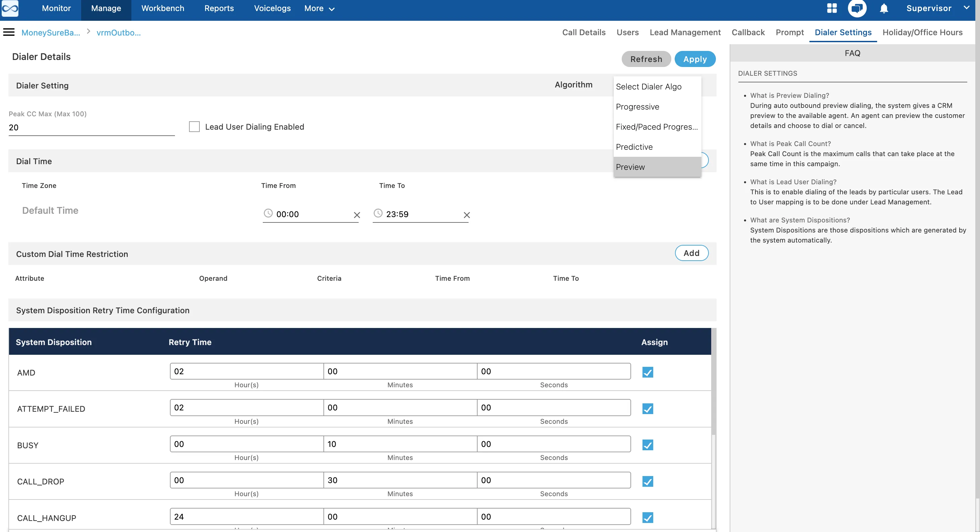Click the Peak CC Max field
Screen dimensions: 980x532
point(92,127)
